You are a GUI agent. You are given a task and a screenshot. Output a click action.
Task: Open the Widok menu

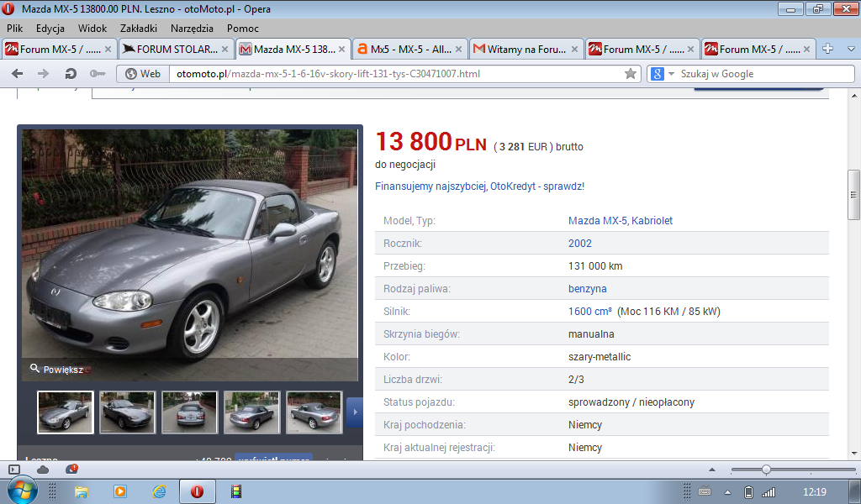point(92,28)
